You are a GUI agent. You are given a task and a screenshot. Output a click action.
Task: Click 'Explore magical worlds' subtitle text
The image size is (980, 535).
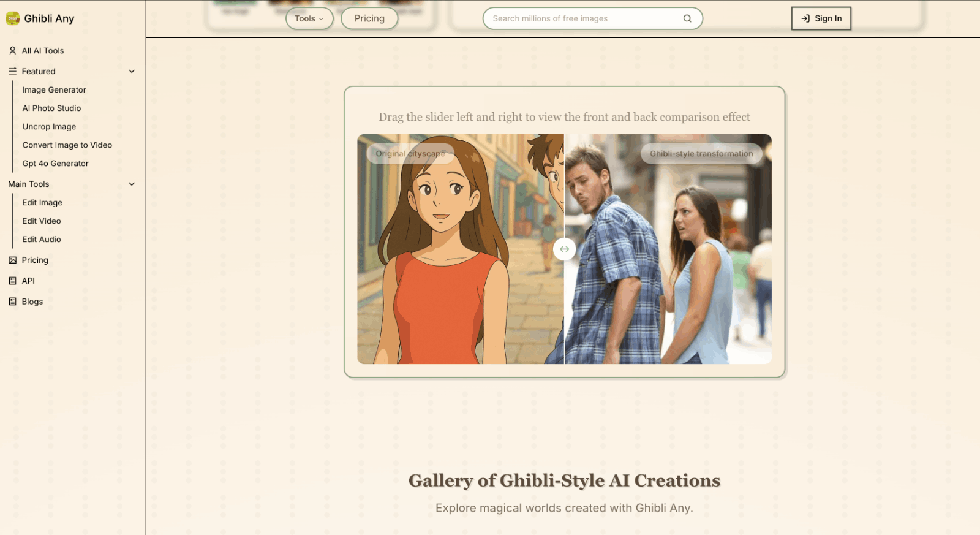click(x=564, y=508)
